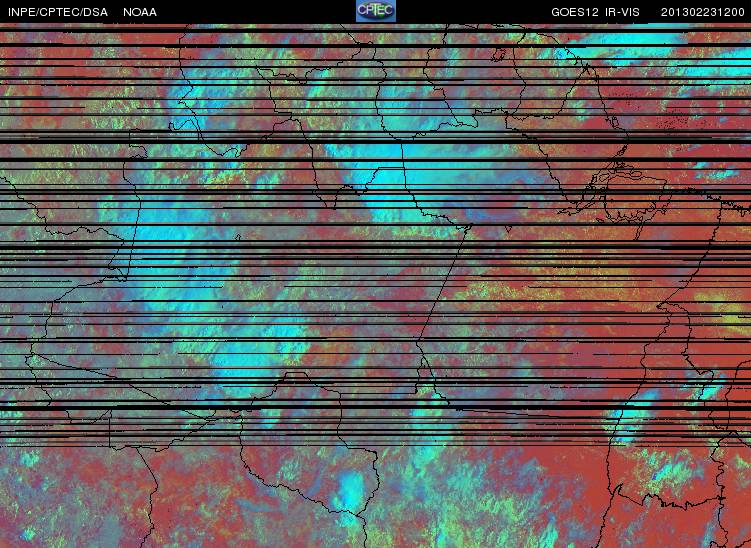Click the NOAA label in the header
Viewport: 751px width, 548px height.
click(x=140, y=12)
